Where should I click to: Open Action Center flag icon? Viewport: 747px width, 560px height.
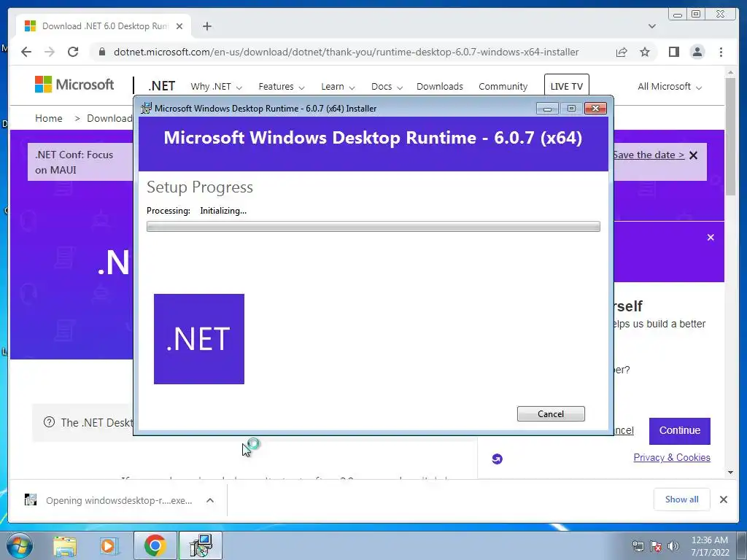[x=656, y=547]
